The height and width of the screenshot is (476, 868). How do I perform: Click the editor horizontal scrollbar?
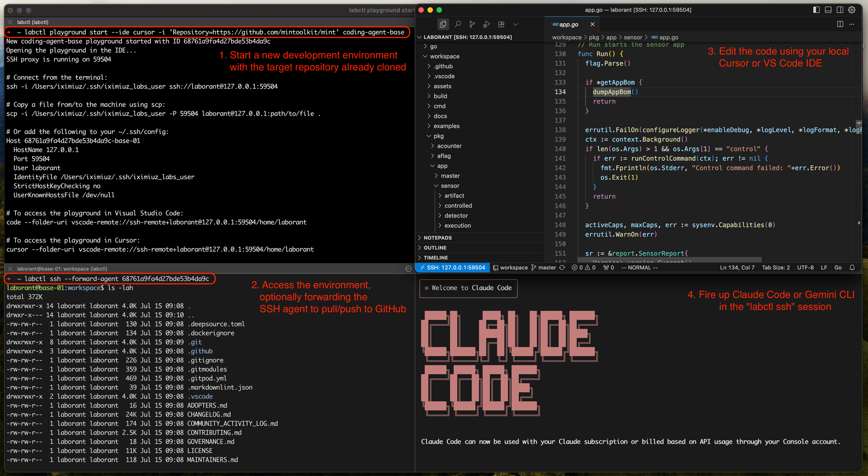(x=669, y=260)
